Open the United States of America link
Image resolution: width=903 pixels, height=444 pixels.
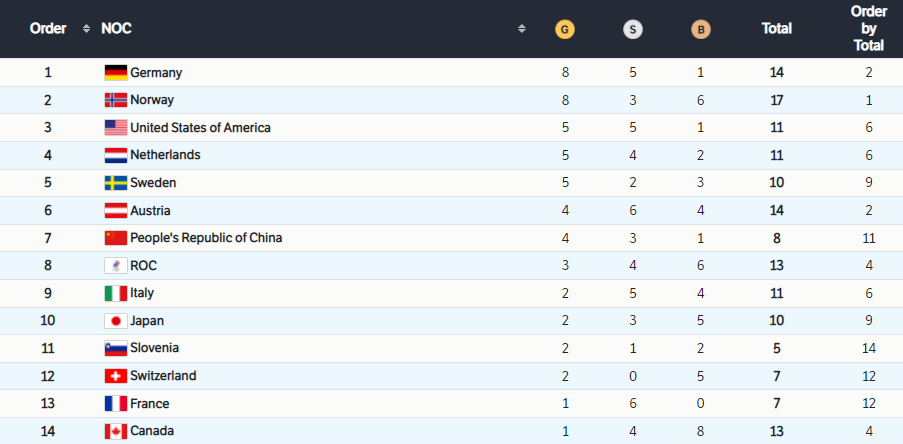[x=200, y=128]
